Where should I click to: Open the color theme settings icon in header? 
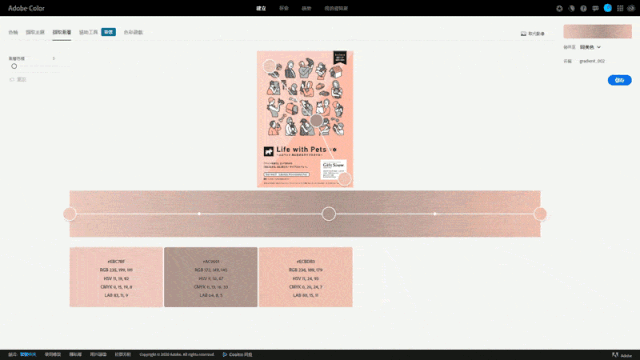[559, 8]
